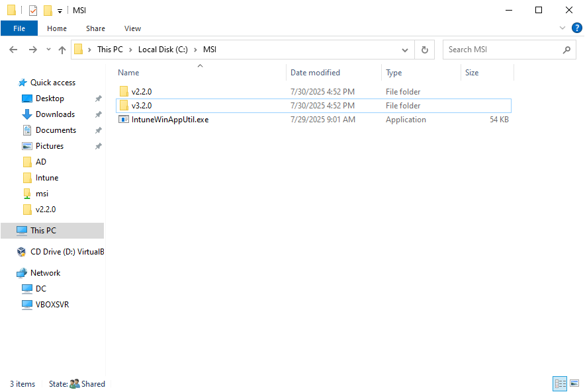Viewport: 585px width, 392px height.
Task: Click the CD Drive VirtualBox disc icon
Action: pyautogui.click(x=21, y=252)
